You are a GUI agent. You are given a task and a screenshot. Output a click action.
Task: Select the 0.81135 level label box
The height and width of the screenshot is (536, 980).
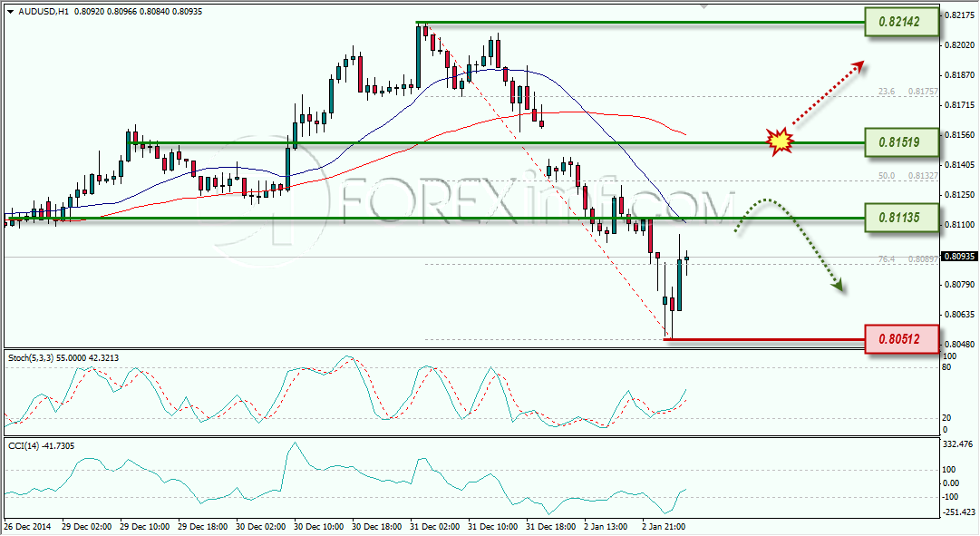tap(902, 218)
